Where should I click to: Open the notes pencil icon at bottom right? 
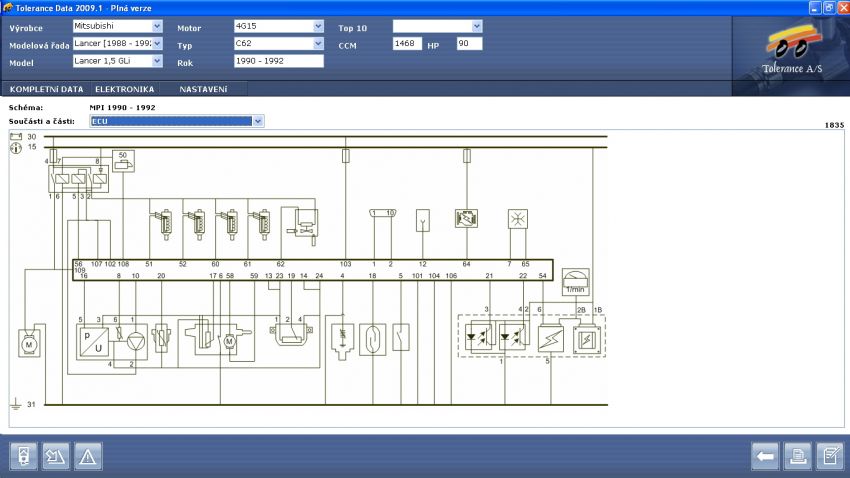pos(829,457)
